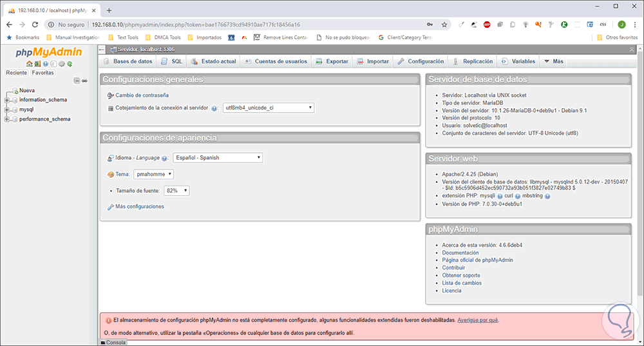Click the css extension icon
Screen dimensions: 644x346
[x=603, y=24]
